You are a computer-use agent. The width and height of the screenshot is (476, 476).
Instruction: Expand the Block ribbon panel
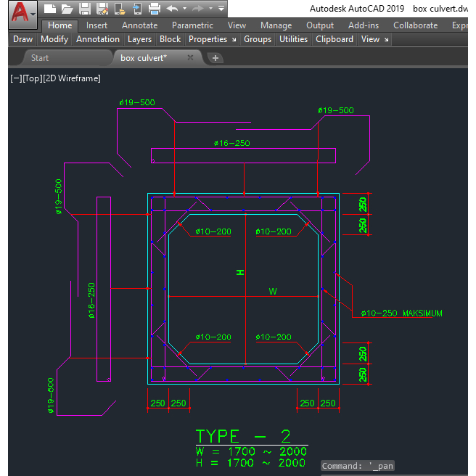click(x=170, y=39)
